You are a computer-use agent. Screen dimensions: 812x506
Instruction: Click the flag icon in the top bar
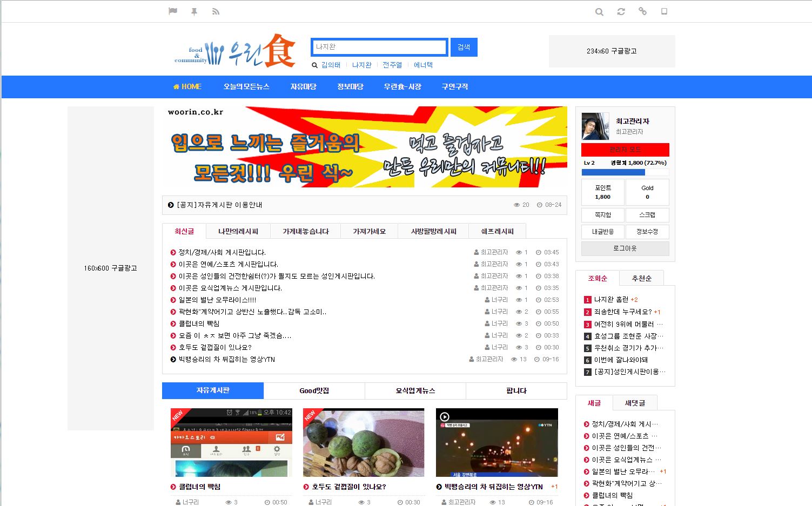point(173,11)
